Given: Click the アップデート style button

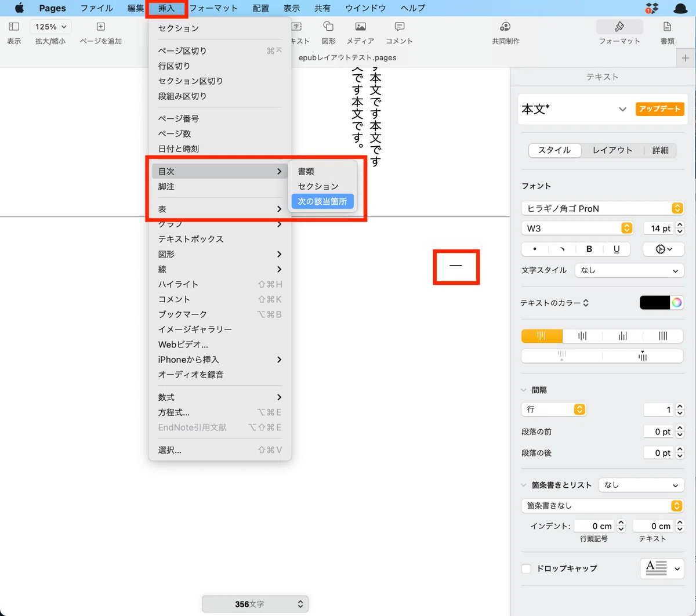Looking at the screenshot, I should click(x=659, y=109).
